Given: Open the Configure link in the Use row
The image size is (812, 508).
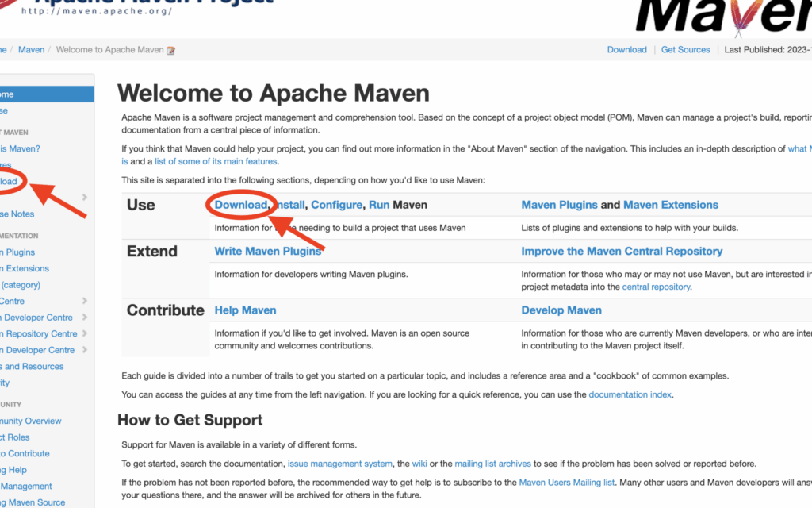Looking at the screenshot, I should click(x=336, y=205).
